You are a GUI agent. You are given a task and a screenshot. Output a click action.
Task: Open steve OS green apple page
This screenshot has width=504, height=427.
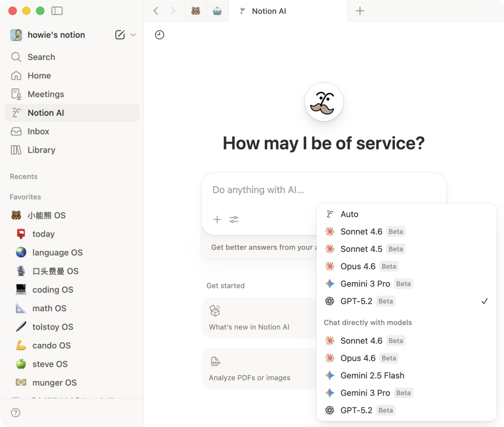pos(72,364)
